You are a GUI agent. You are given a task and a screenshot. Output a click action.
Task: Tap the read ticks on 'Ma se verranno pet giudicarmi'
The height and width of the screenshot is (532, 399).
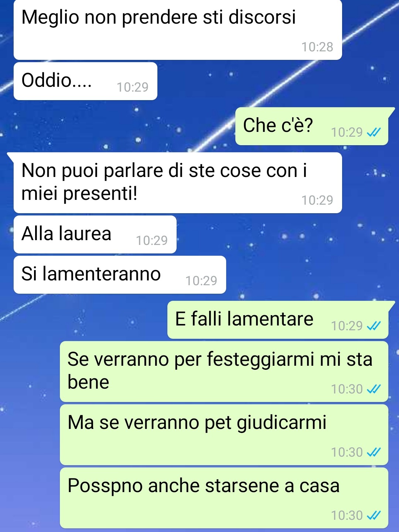tap(374, 452)
